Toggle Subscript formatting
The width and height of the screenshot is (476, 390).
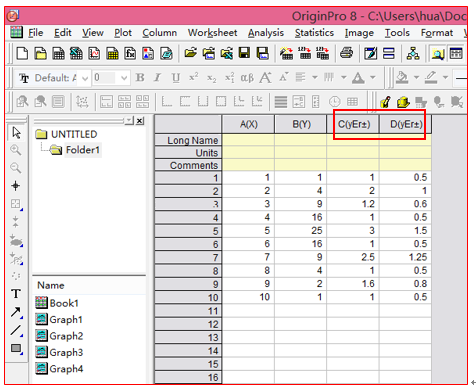[x=212, y=78]
